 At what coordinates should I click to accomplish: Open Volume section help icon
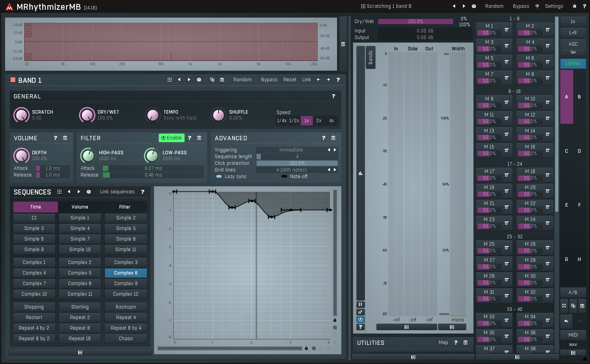55,138
